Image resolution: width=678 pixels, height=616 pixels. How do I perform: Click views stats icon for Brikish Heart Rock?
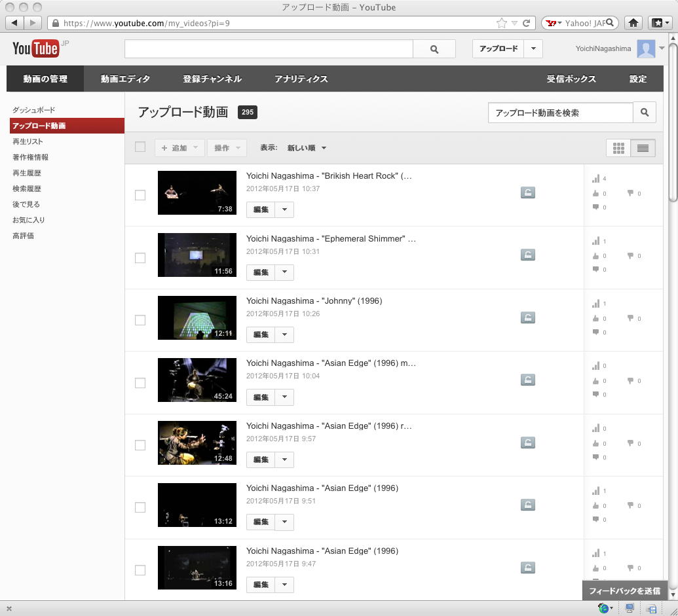pos(596,179)
